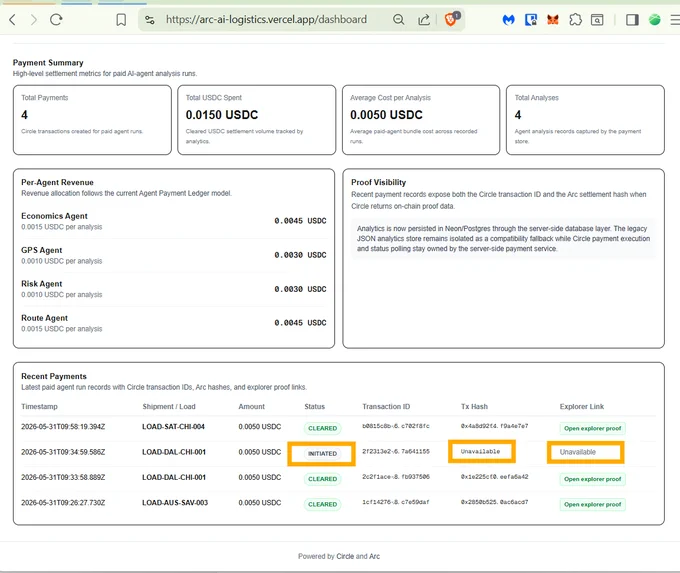Open the Brave Shields lion icon
Viewport: 680px width, 573px height.
(x=451, y=19)
